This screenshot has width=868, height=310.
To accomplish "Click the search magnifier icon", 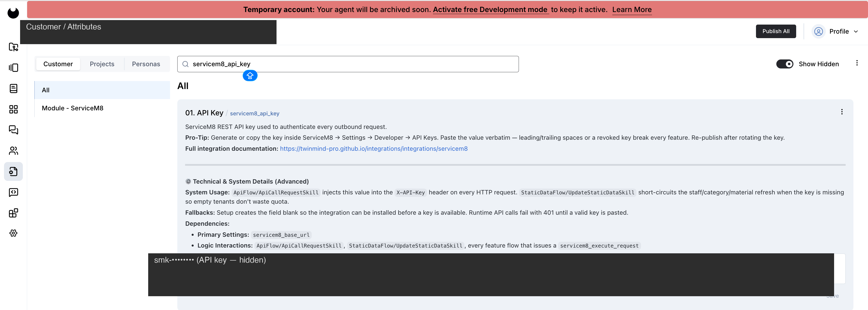I will [185, 64].
